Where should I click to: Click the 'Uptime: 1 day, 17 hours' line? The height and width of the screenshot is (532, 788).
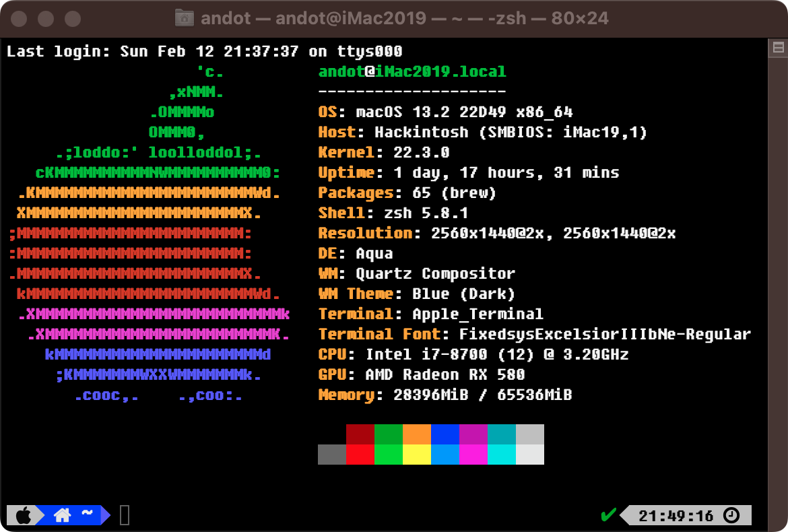(x=469, y=173)
